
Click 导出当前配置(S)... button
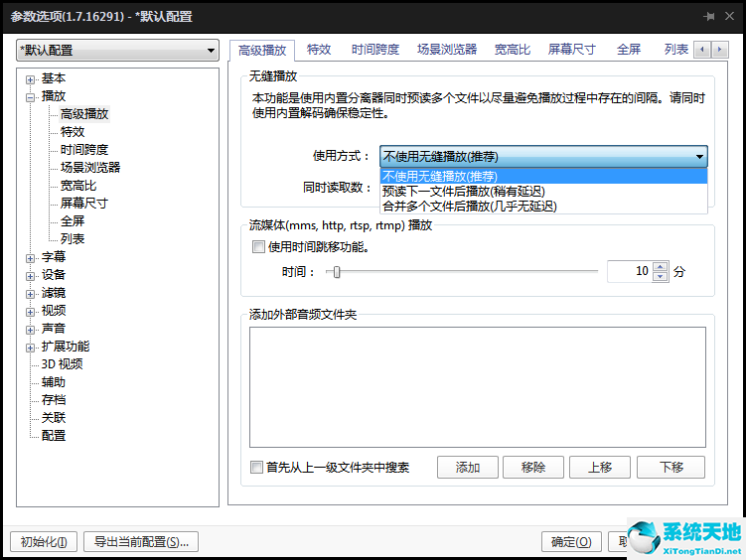pyautogui.click(x=141, y=541)
